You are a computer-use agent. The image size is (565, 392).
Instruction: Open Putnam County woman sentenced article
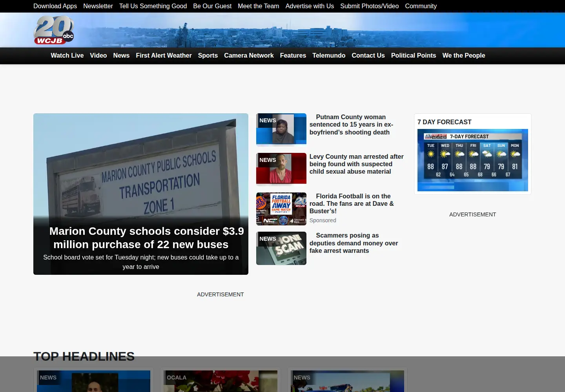pyautogui.click(x=351, y=125)
